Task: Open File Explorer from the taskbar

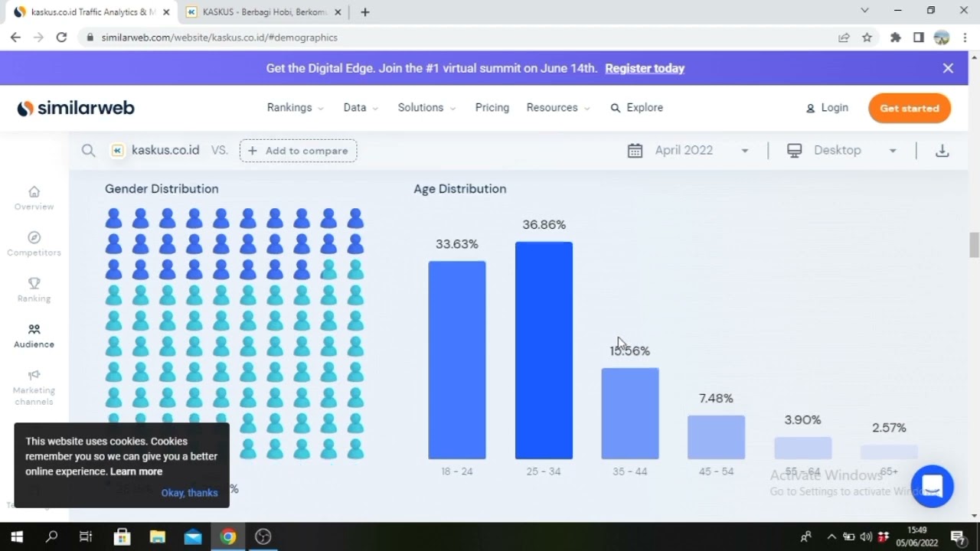Action: tap(157, 536)
